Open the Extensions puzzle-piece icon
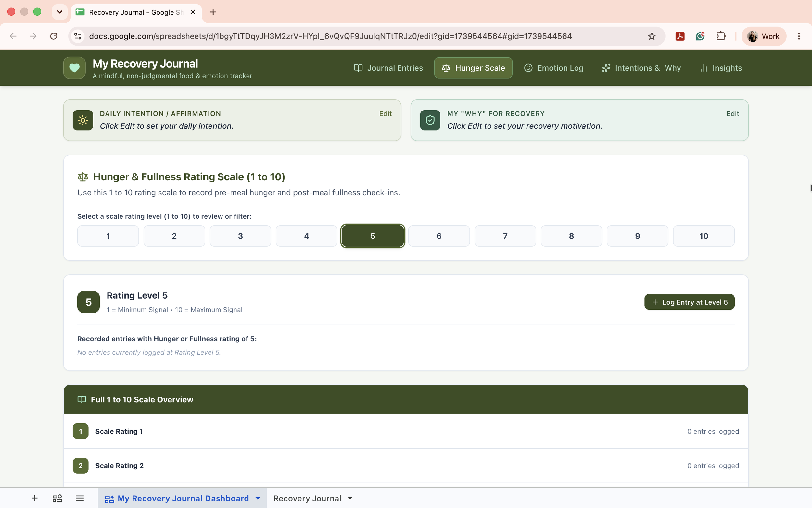The height and width of the screenshot is (508, 812). pos(721,36)
